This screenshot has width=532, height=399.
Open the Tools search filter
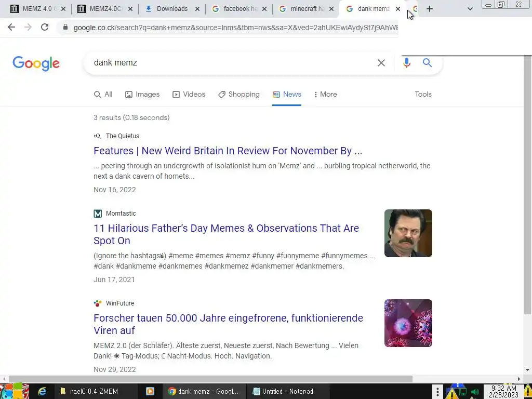(423, 95)
